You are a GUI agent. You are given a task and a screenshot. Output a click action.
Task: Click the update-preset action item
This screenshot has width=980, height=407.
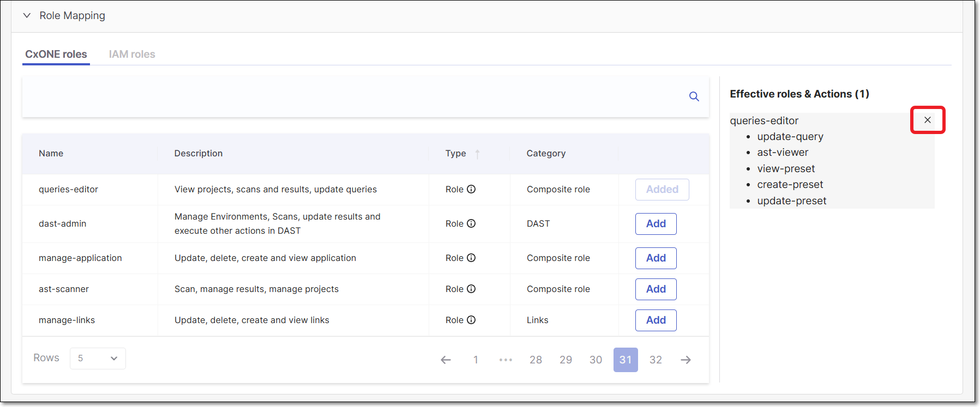pyautogui.click(x=792, y=201)
